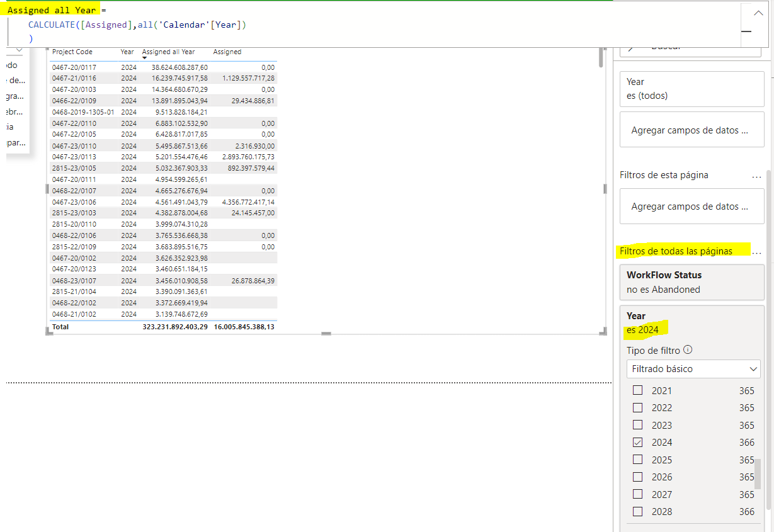Screen dimensions: 774x532
Task: Open options ellipsis for Filtros de esta página
Action: (756, 176)
